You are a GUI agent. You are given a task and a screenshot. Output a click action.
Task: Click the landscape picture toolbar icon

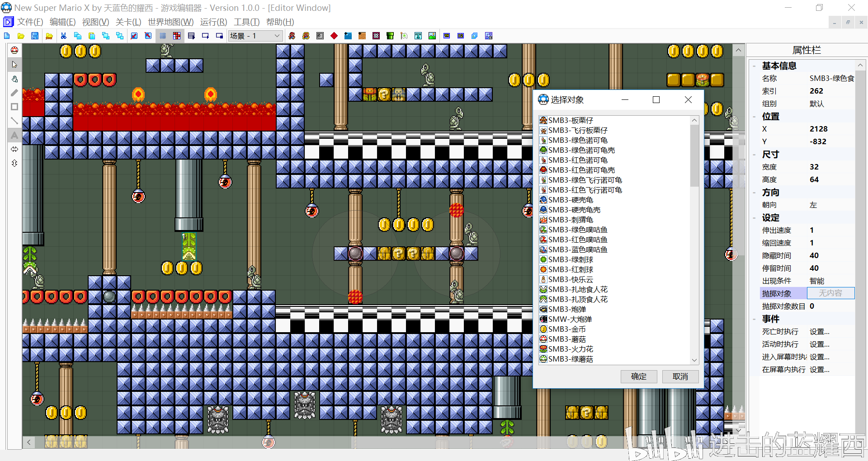pos(432,36)
